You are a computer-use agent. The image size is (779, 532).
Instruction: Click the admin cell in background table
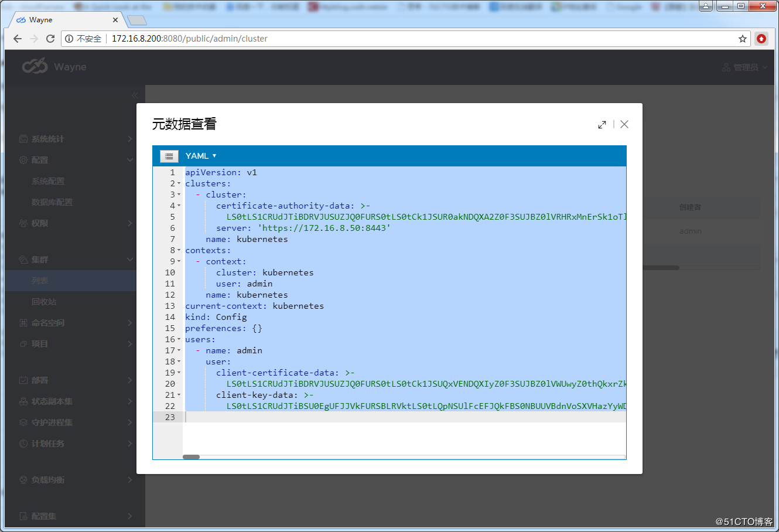click(691, 231)
